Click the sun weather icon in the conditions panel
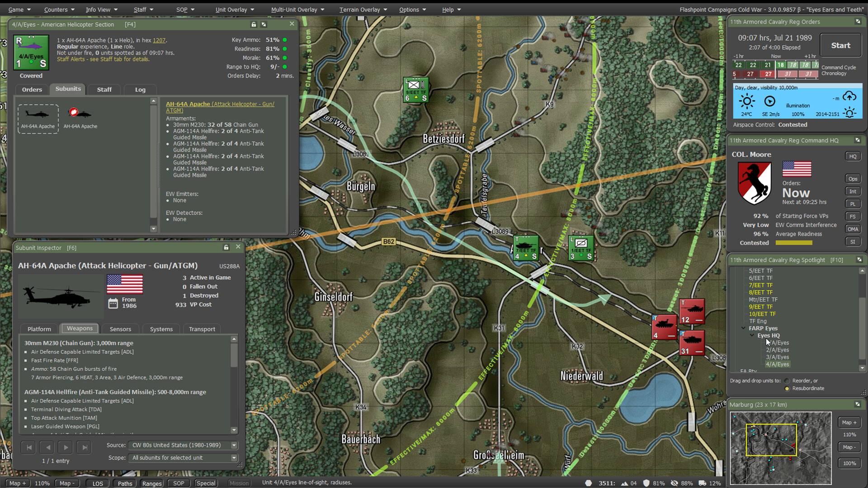 747,101
